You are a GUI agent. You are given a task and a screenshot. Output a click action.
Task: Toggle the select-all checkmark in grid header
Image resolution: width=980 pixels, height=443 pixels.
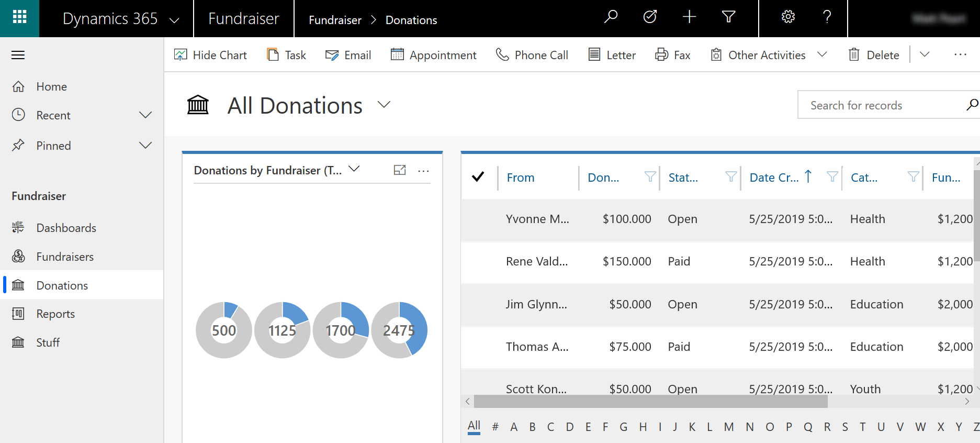(478, 177)
